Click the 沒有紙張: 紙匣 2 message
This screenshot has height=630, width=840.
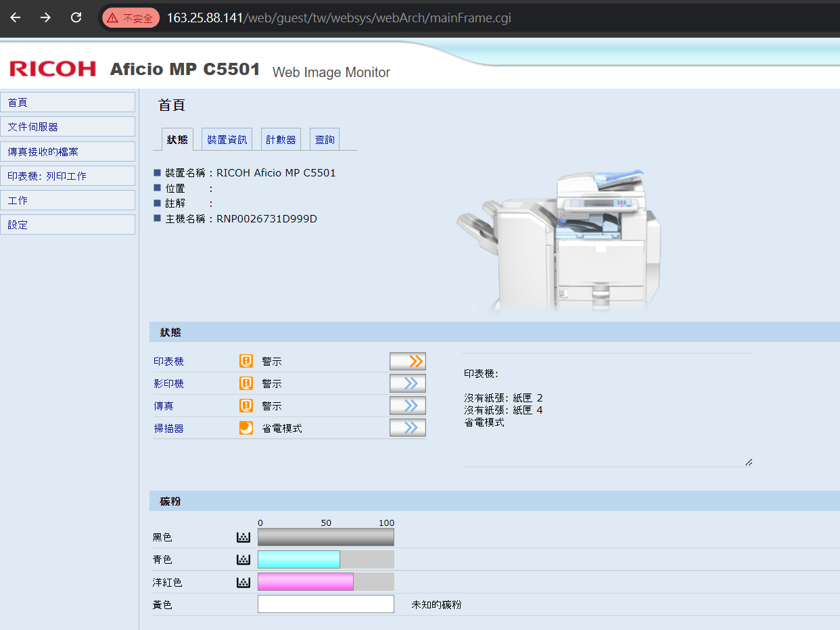click(503, 398)
